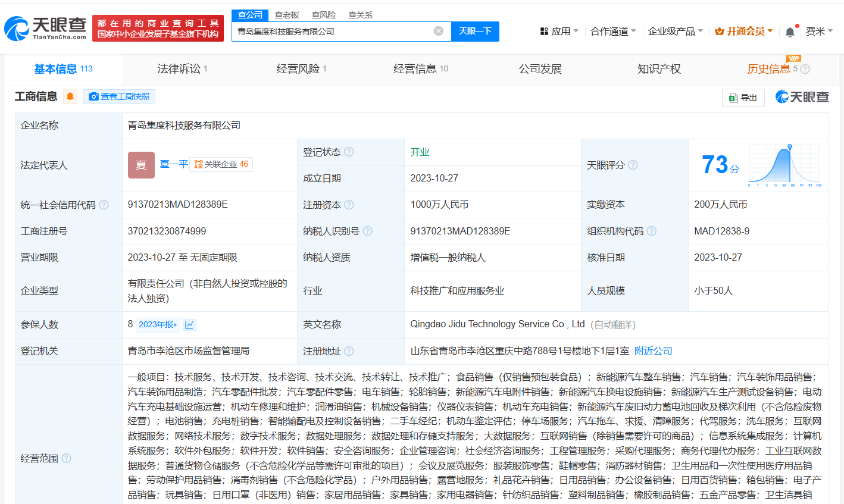Click the English name Qingdao Jidu Technology Service
The width and height of the screenshot is (844, 504).
click(498, 324)
